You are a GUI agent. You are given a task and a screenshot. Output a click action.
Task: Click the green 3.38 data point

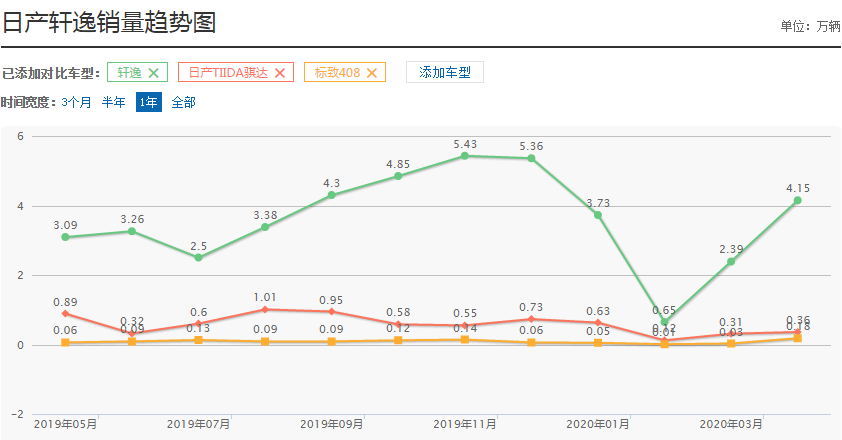click(x=265, y=227)
